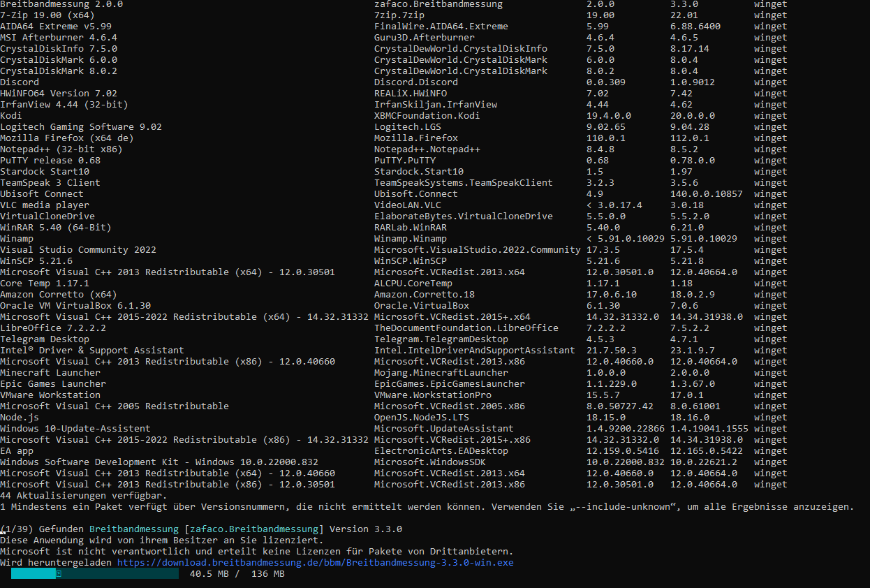Click 'ElectronicArts.EADesktop' package ID
The width and height of the screenshot is (870, 588).
[x=441, y=451]
